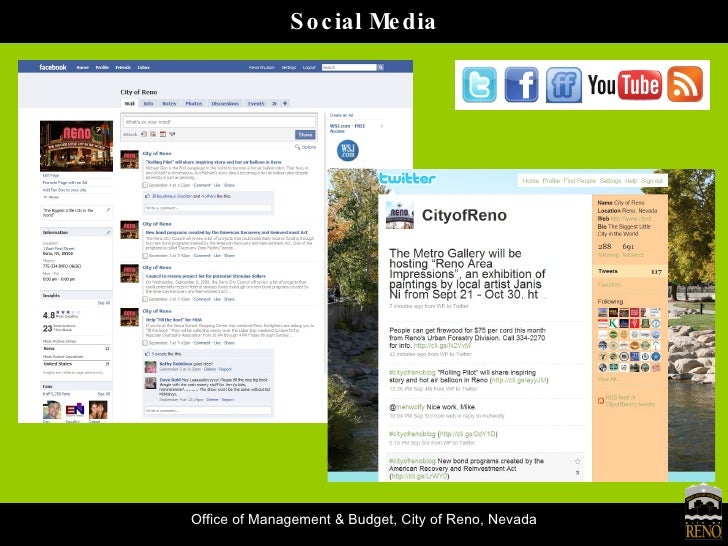728x546 pixels.
Task: Switch to the Photos tab
Action: coord(194,104)
